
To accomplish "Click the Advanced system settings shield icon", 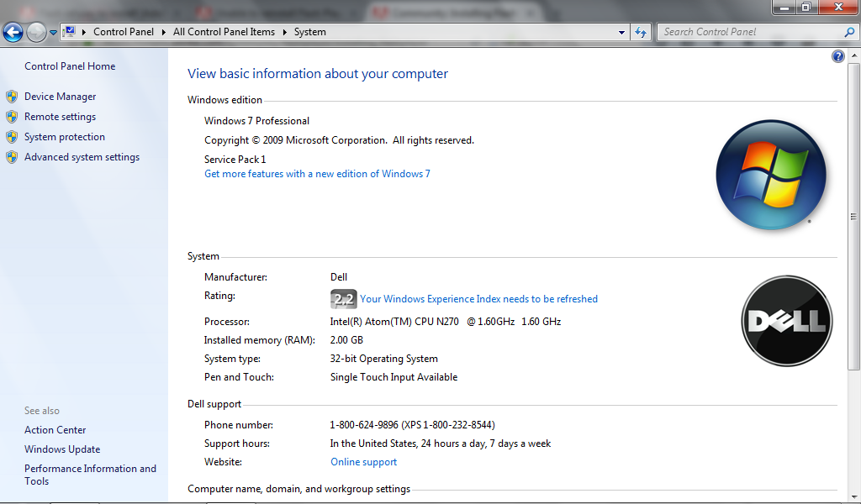I will (12, 157).
